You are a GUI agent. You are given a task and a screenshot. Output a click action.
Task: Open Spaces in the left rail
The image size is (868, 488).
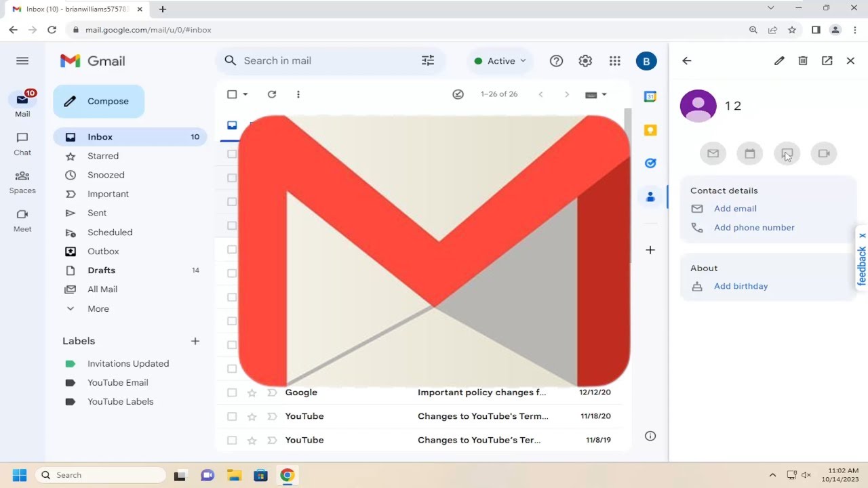22,182
